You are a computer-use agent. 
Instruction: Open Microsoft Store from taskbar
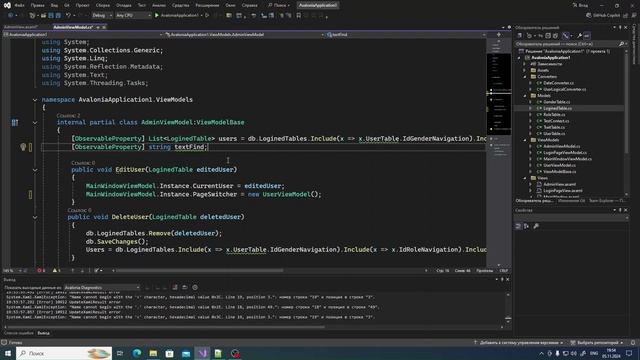tap(169, 353)
